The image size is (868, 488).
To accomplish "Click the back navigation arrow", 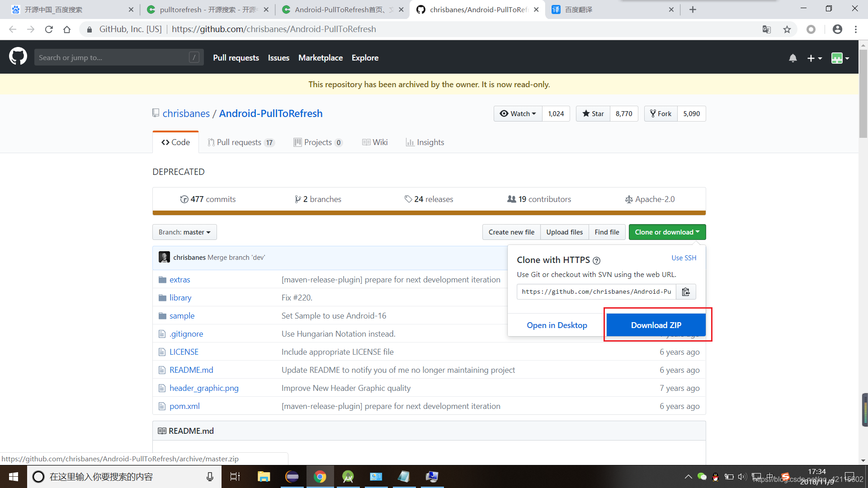I will pyautogui.click(x=13, y=29).
